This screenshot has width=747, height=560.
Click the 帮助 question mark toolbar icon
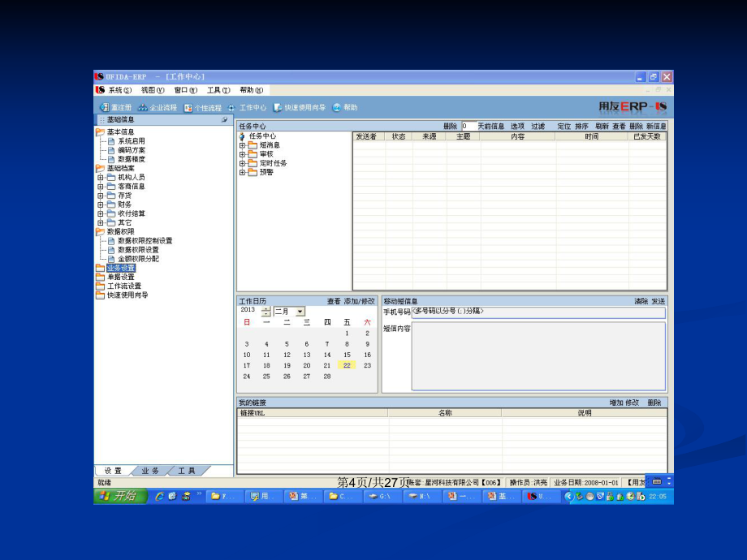336,107
